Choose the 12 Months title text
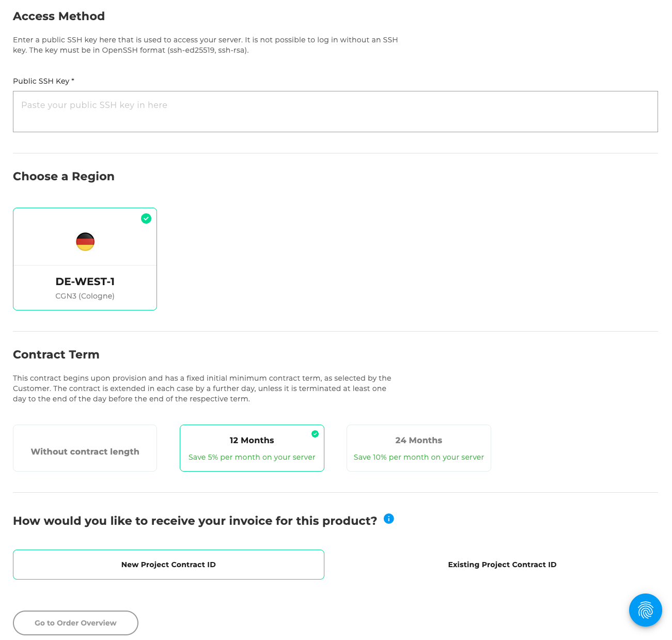The width and height of the screenshot is (672, 640). point(252,440)
